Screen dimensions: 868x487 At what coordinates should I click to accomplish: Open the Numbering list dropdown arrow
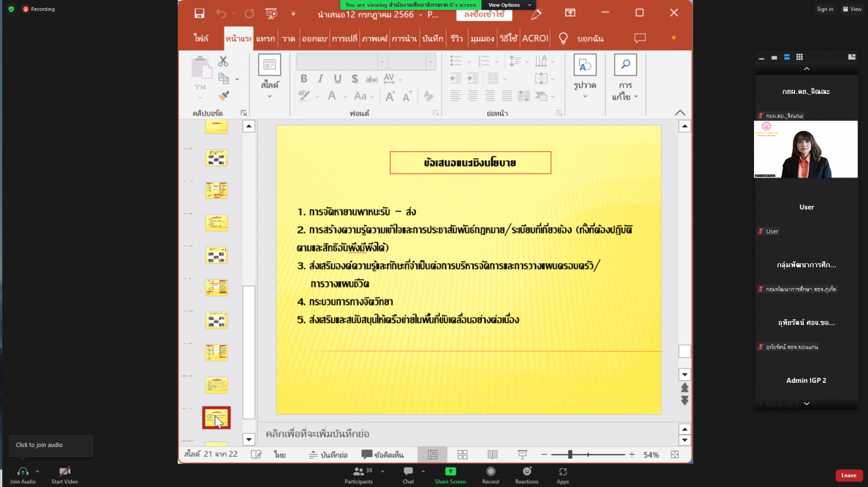point(497,61)
